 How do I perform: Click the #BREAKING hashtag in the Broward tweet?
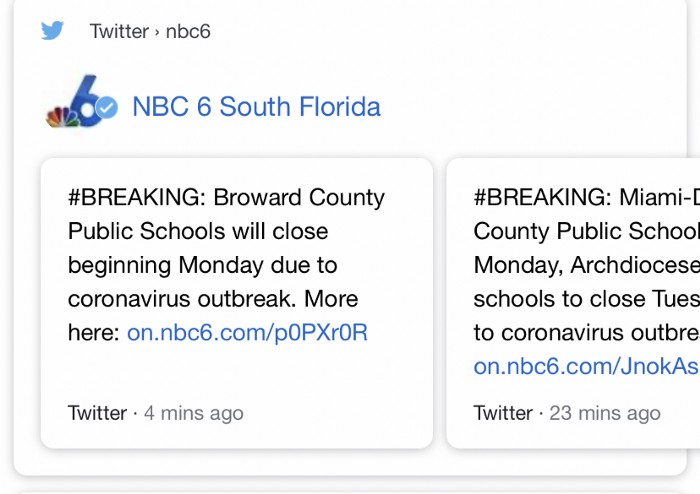click(x=137, y=197)
